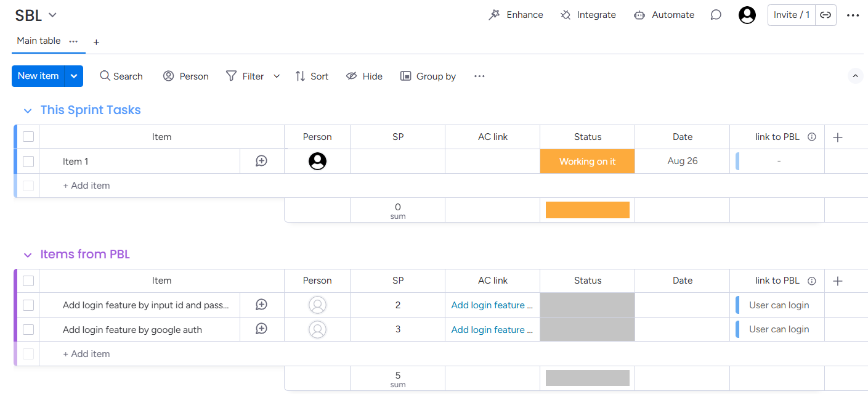
Task: Click the Person filter icon
Action: pyautogui.click(x=168, y=76)
